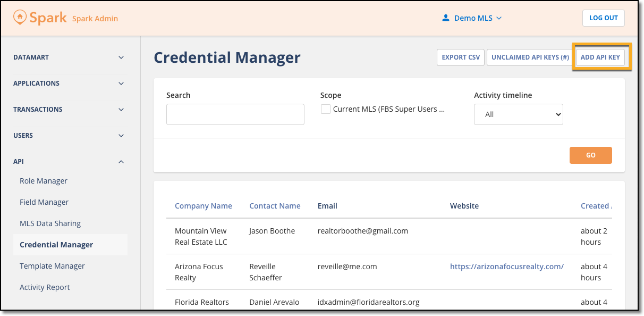This screenshot has width=644, height=316.
Task: Open Role Manager in the sidebar
Action: coord(44,181)
